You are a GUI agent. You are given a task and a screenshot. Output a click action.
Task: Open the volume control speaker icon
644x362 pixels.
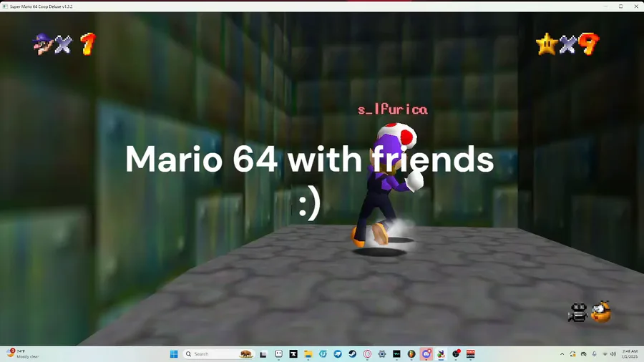pos(613,354)
